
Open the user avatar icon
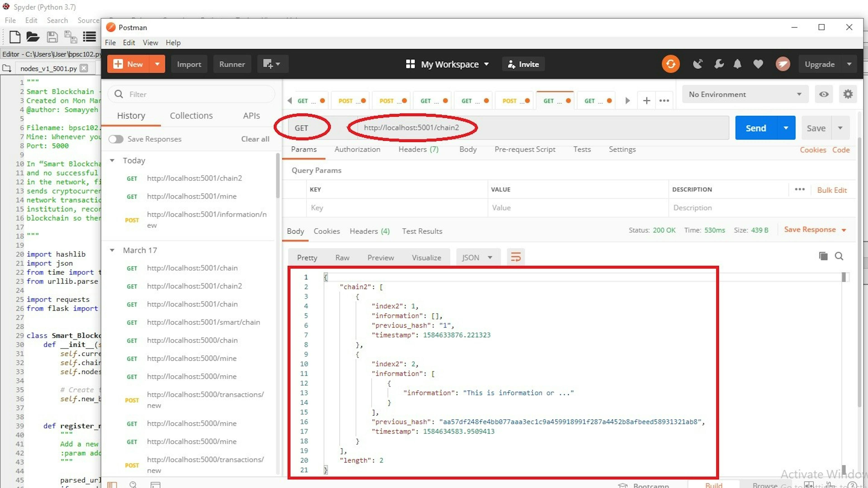tap(783, 64)
